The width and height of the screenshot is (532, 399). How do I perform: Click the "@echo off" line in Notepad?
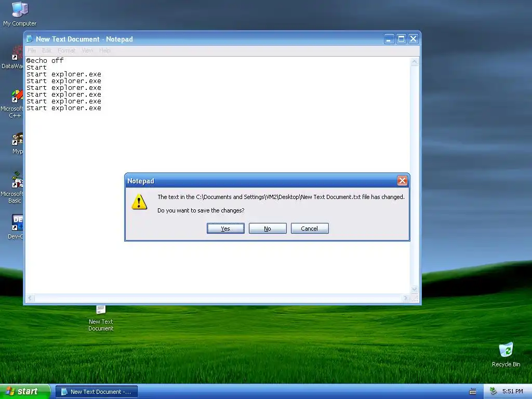pyautogui.click(x=45, y=60)
